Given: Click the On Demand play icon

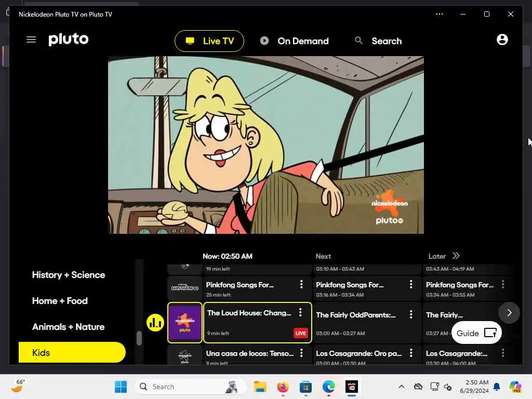Looking at the screenshot, I should 264,41.
